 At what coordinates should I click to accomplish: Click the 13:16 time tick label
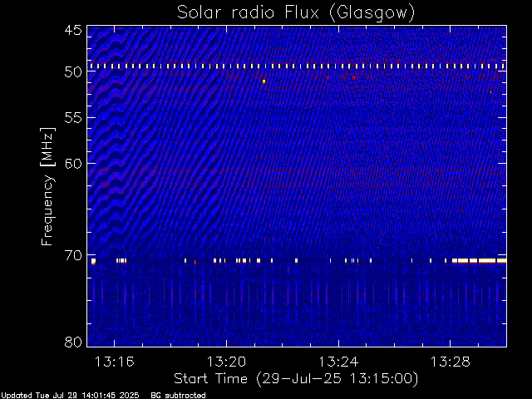(x=115, y=362)
